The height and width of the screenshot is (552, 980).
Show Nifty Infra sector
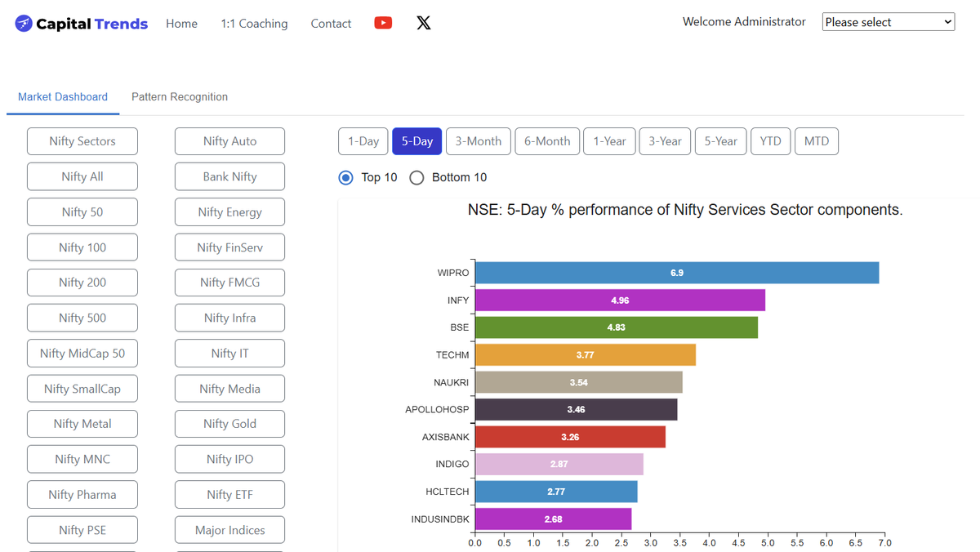click(x=229, y=318)
